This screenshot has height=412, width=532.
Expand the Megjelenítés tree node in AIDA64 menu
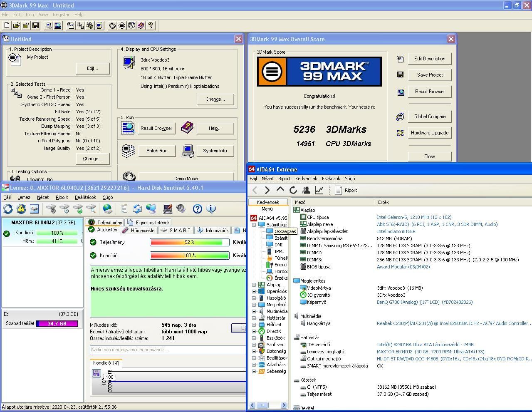254,305
